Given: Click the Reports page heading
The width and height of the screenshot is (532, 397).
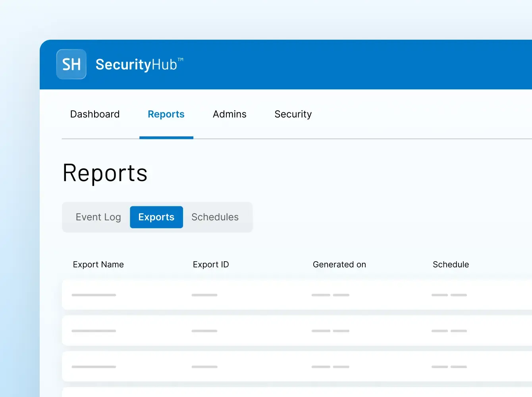Looking at the screenshot, I should (105, 173).
